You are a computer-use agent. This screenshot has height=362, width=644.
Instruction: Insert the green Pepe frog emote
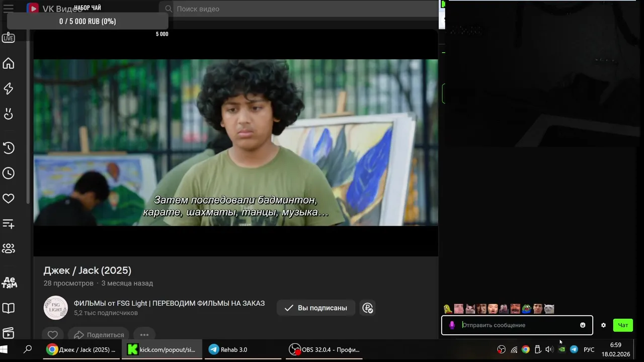[x=527, y=309]
